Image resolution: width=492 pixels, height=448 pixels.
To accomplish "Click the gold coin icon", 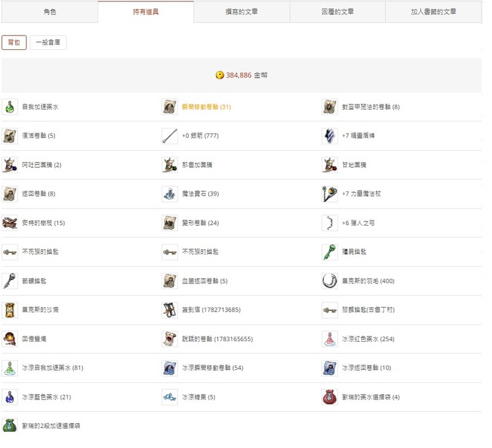I will pyautogui.click(x=220, y=75).
